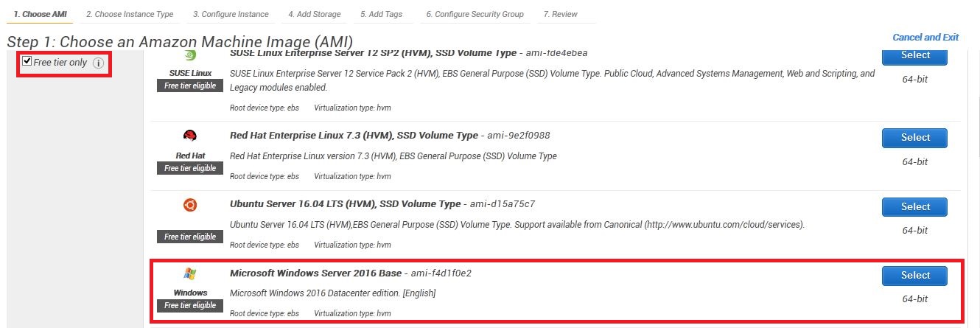Click the 5. Add Tags step
The width and height of the screenshot is (980, 328).
(x=381, y=14)
